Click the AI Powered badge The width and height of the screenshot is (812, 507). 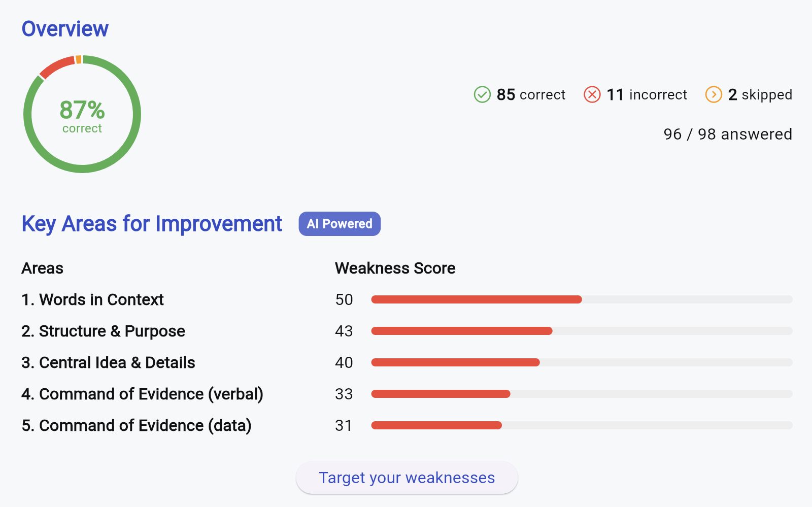point(340,224)
